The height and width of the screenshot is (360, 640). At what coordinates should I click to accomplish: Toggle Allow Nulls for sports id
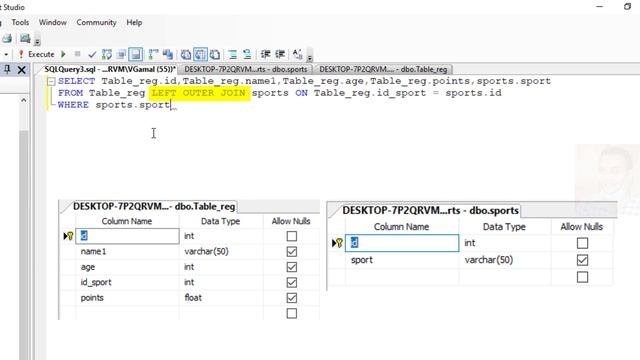tap(582, 243)
